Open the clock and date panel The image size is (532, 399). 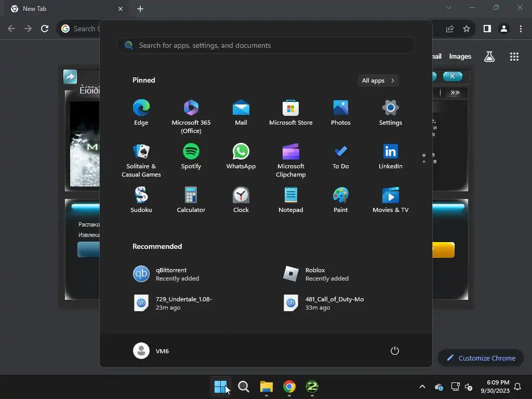(x=495, y=387)
